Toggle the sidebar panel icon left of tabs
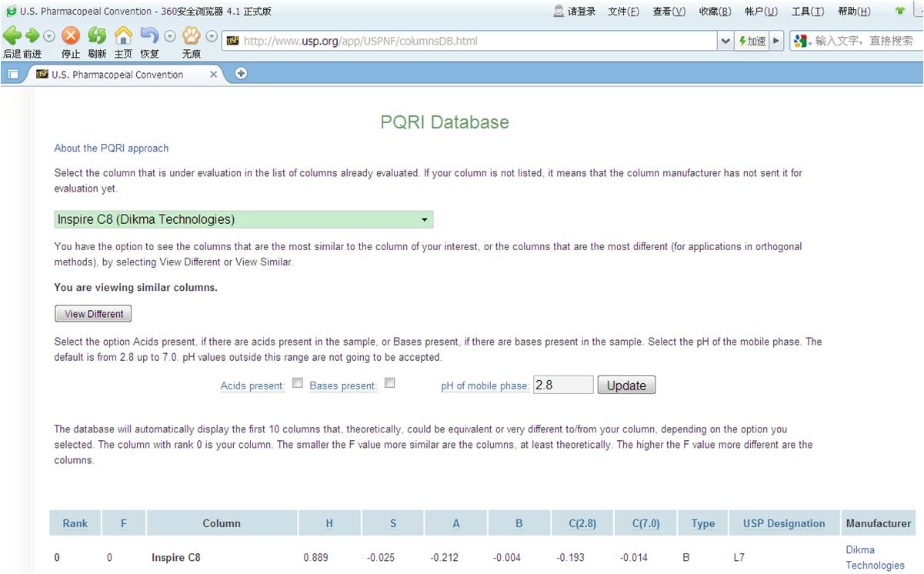Image resolution: width=924 pixels, height=574 pixels. pos(12,74)
